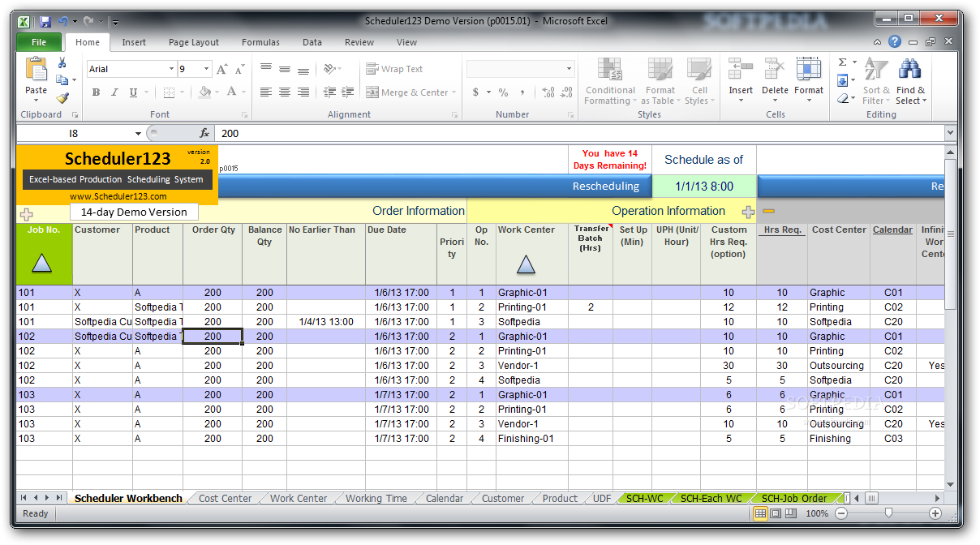Open the Cost Center sheet tab
The width and height of the screenshot is (980, 545).
click(225, 498)
